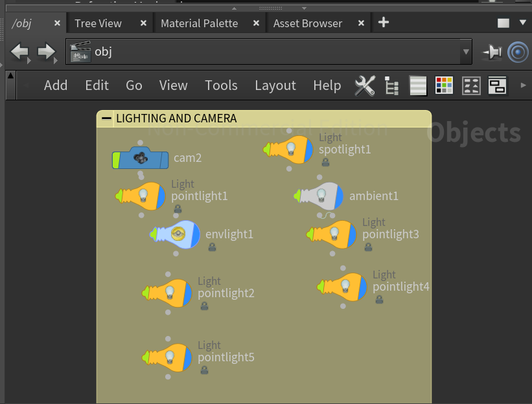Screen dimensions: 532x404
Task: Open the obj path dropdown arrow
Action: 466,52
